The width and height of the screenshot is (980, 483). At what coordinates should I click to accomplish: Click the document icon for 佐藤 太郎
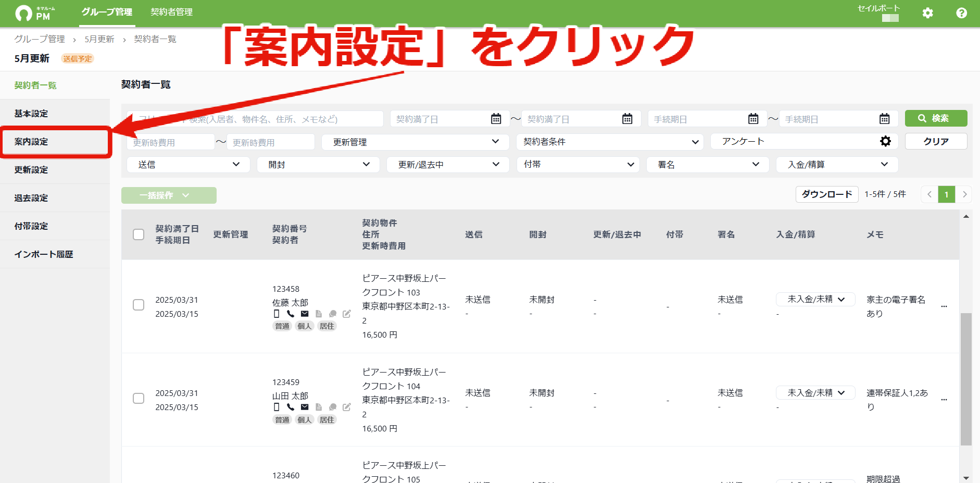[319, 314]
